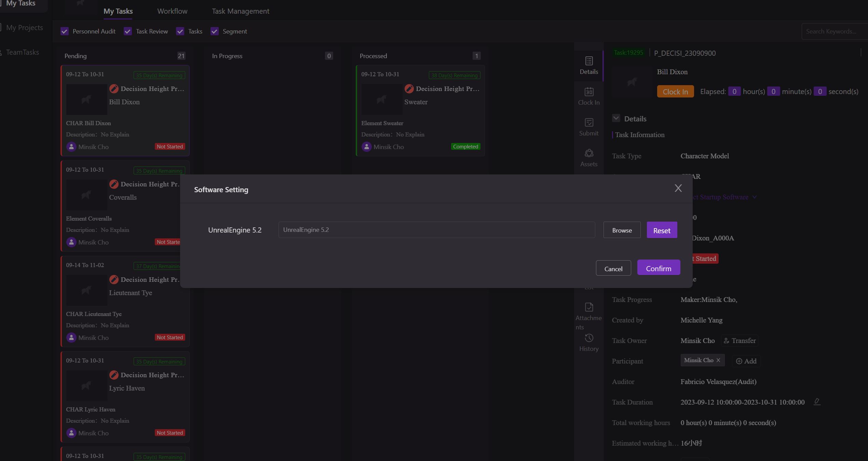Image resolution: width=868 pixels, height=461 pixels.
Task: Open the Clock In side panel icon
Action: (x=589, y=96)
